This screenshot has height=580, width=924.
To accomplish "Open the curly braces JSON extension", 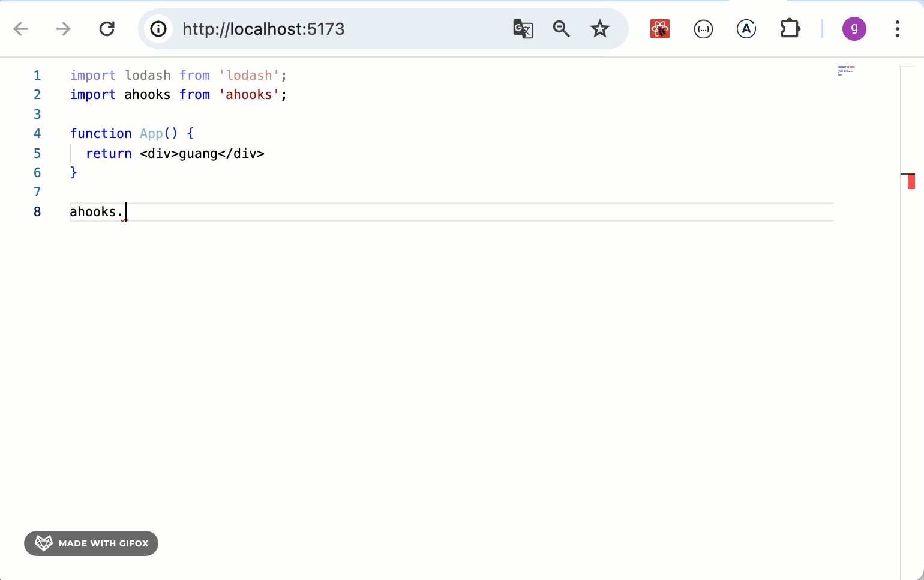I will [x=703, y=29].
